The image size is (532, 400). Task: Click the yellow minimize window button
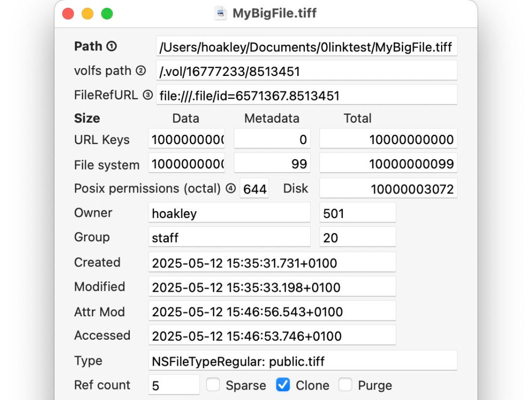tap(88, 14)
